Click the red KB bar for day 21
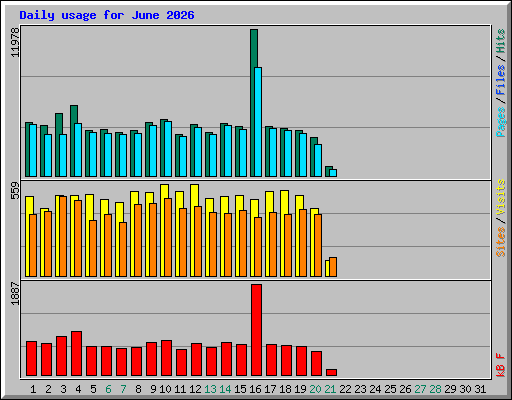This screenshot has height=400, width=512. point(331,372)
